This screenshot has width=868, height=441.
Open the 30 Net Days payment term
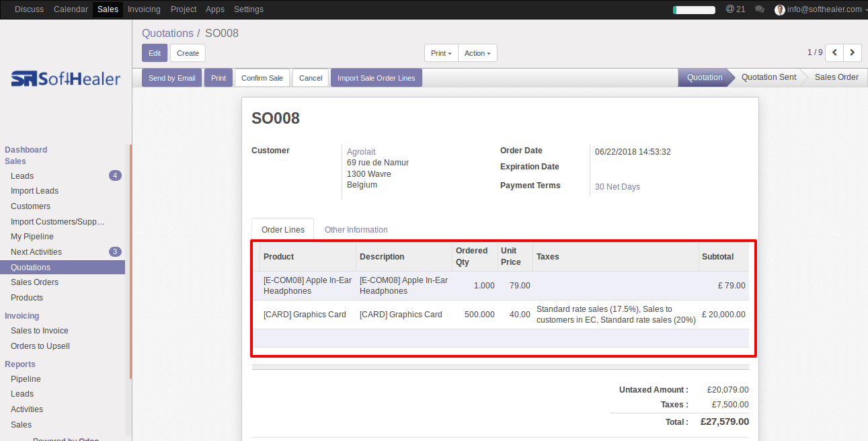(x=617, y=186)
